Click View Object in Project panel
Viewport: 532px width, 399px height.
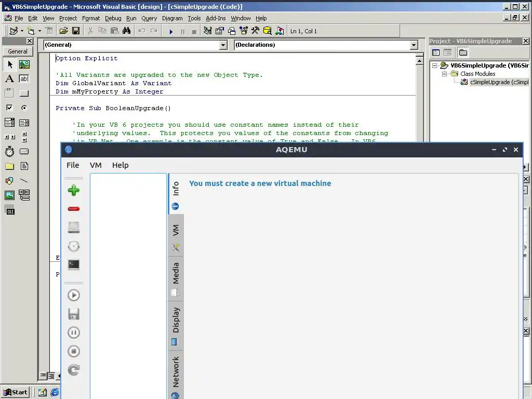pos(447,52)
